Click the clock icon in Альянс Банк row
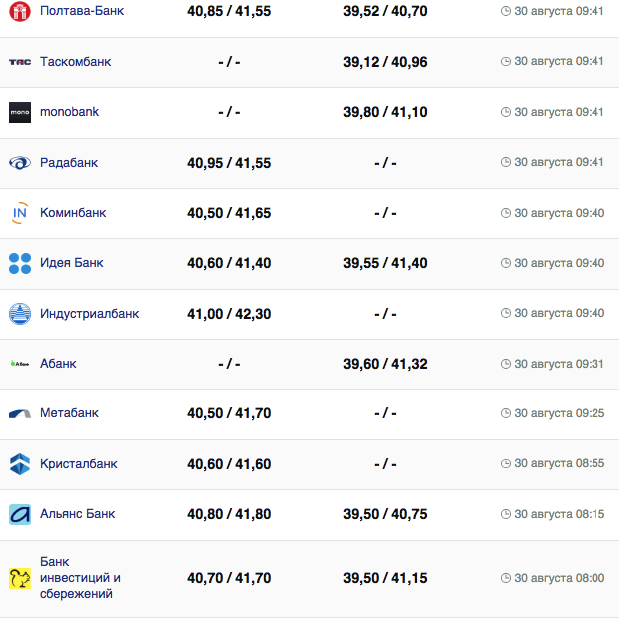The height and width of the screenshot is (619, 623). (506, 515)
